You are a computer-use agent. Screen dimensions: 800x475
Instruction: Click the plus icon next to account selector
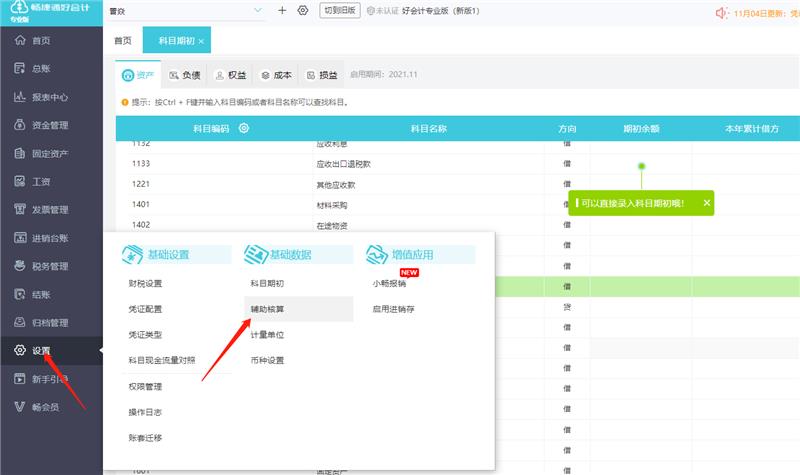[282, 10]
